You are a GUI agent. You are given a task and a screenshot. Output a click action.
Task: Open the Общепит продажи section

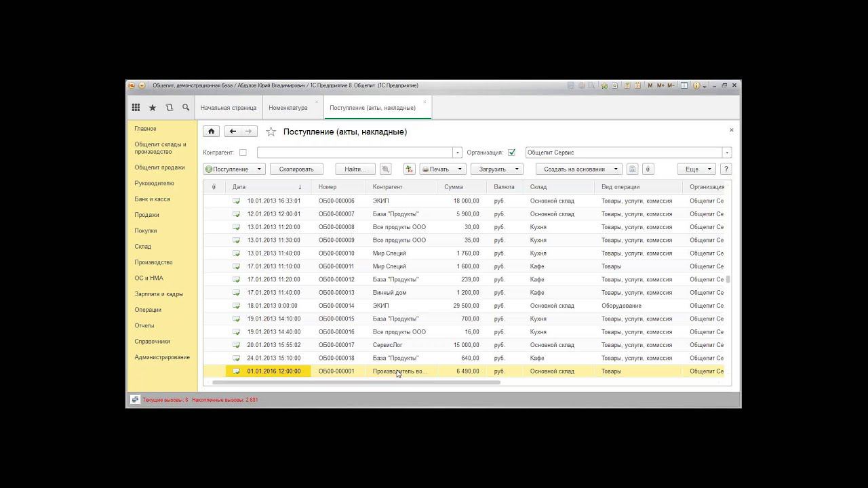pos(159,167)
